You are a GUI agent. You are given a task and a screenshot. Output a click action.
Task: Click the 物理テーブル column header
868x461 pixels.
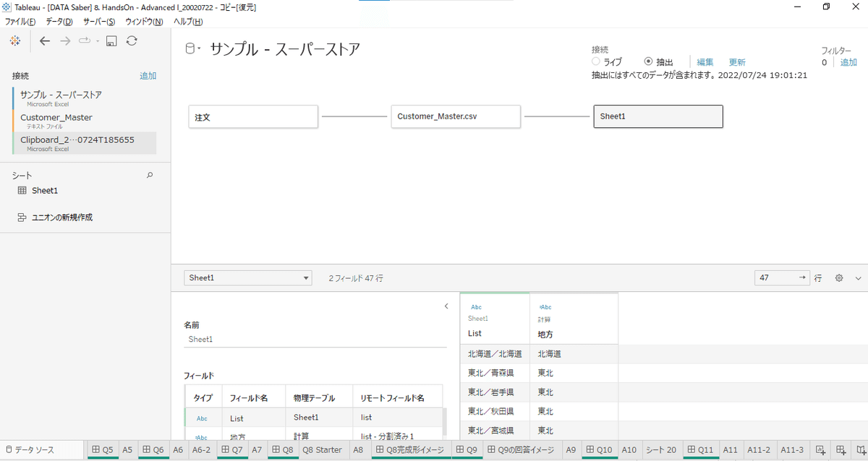click(319, 397)
